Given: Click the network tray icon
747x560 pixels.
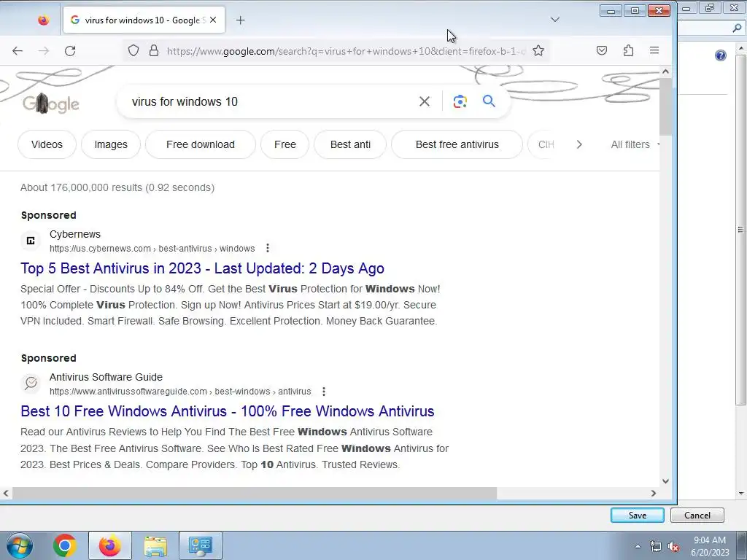Looking at the screenshot, I should pyautogui.click(x=656, y=546).
